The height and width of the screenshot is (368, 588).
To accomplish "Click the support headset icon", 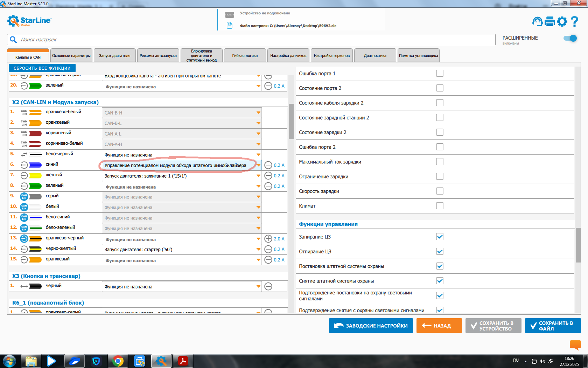I will tap(537, 22).
